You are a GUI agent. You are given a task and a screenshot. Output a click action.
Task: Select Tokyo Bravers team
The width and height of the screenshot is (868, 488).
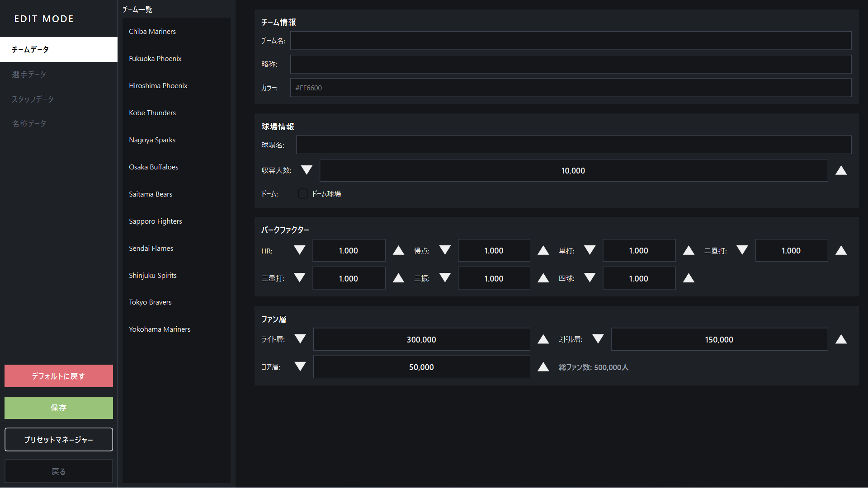150,302
